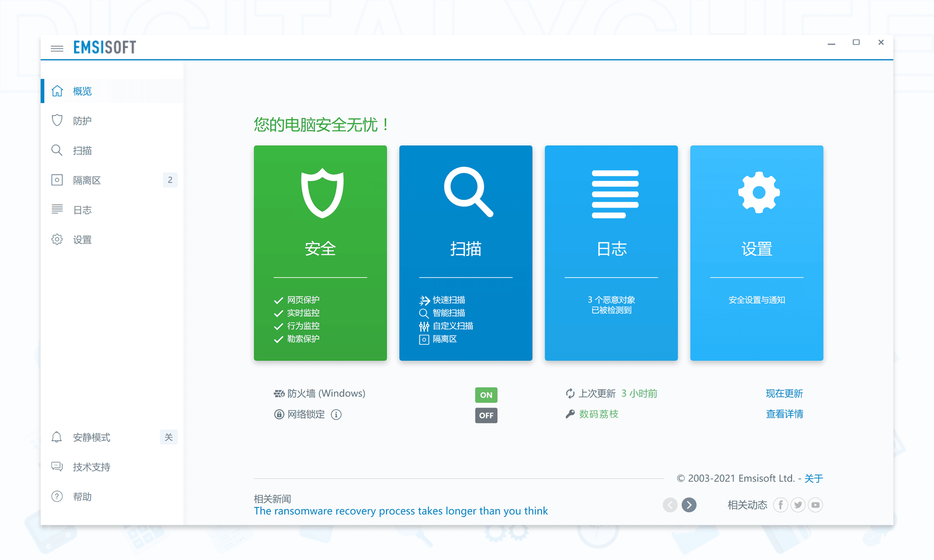Click the Twitter social icon

[798, 505]
